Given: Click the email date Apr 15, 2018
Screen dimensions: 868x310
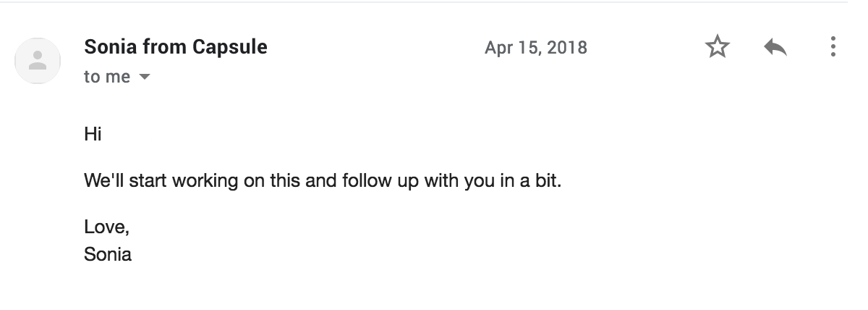Looking at the screenshot, I should pos(535,48).
